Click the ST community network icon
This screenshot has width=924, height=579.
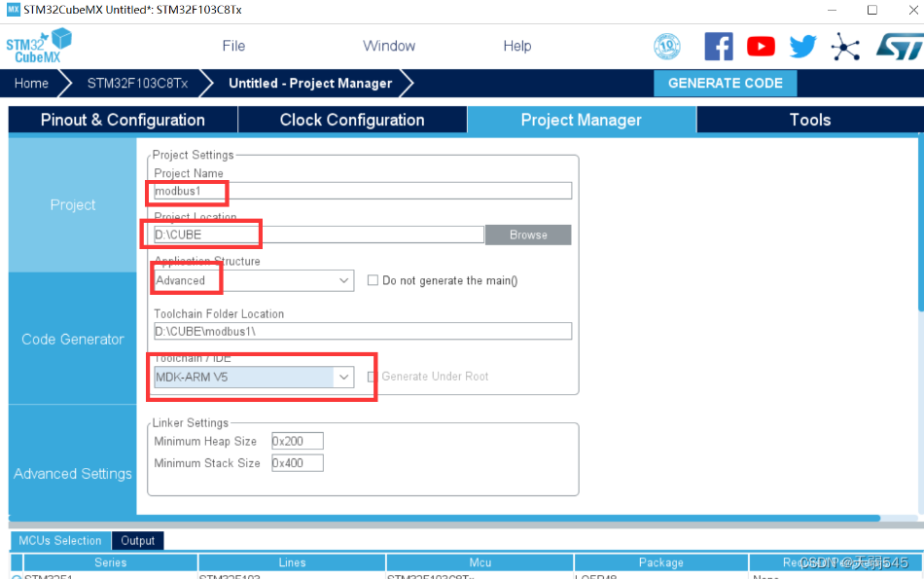coord(845,47)
